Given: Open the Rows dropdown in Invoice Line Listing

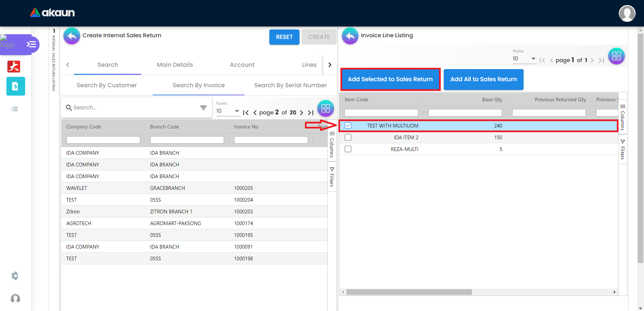Looking at the screenshot, I should pyautogui.click(x=524, y=59).
